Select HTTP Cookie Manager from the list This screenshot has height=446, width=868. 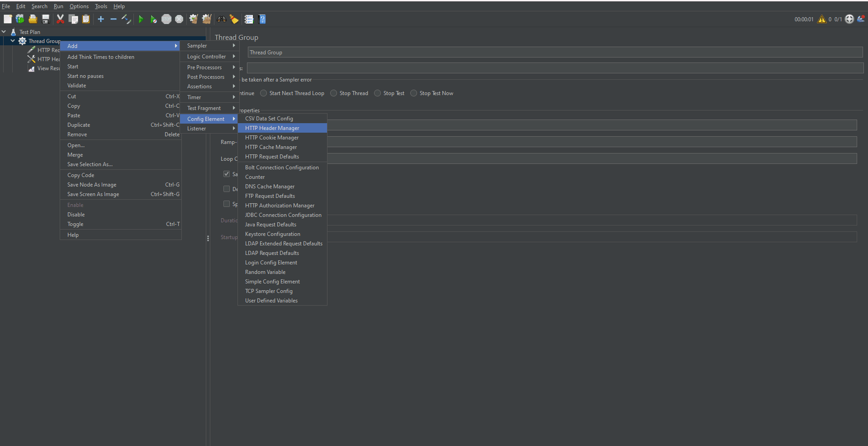pos(272,138)
